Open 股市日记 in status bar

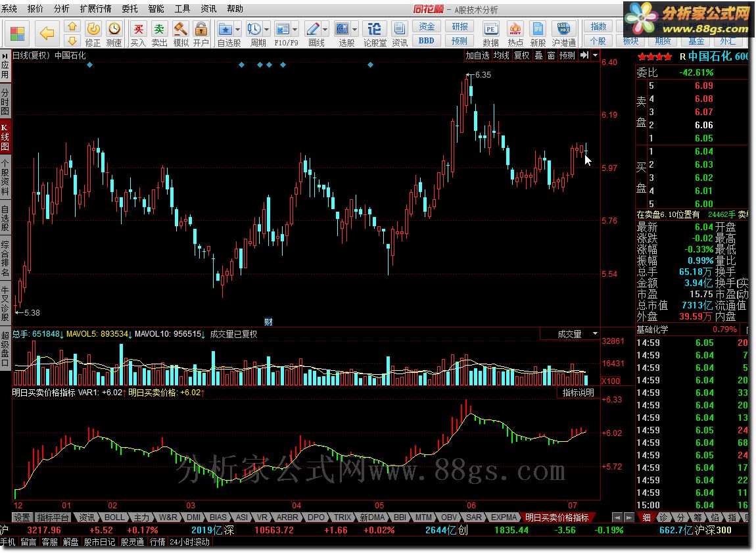99,542
